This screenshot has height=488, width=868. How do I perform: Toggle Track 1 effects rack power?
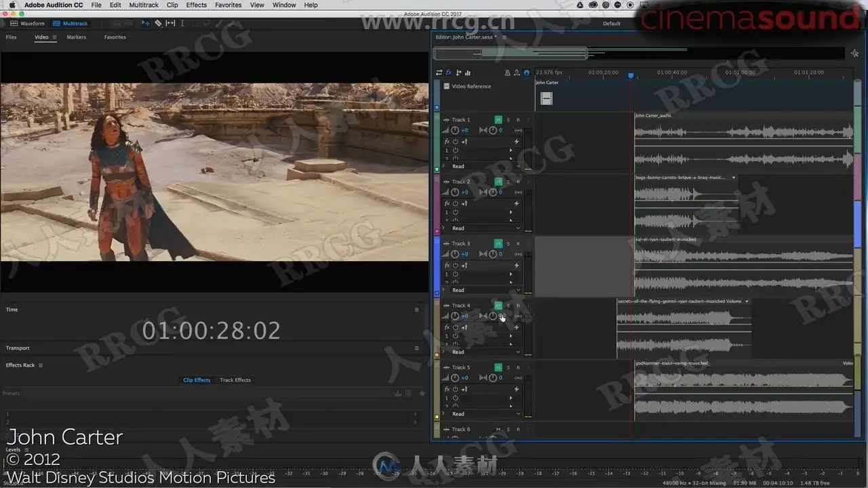point(455,142)
